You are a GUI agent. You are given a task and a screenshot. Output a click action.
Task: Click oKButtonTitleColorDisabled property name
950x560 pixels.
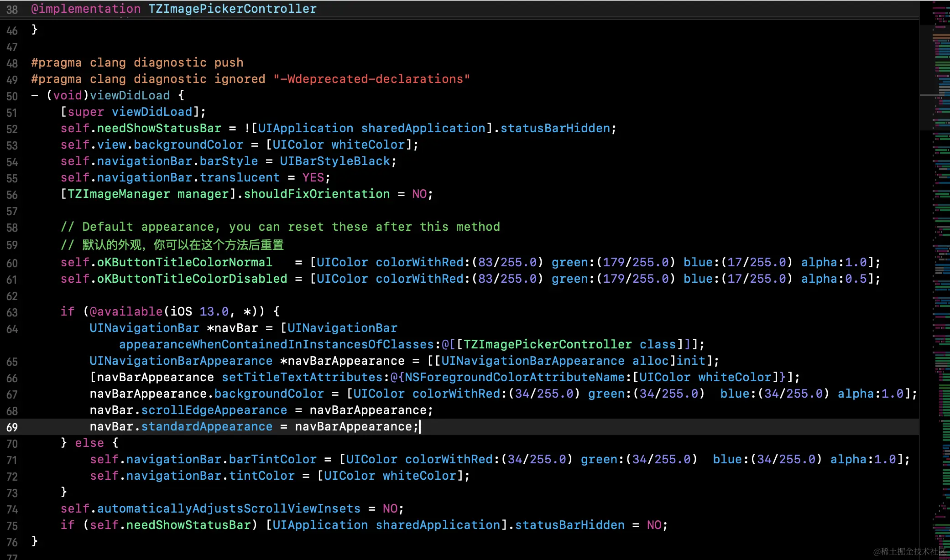[192, 279]
